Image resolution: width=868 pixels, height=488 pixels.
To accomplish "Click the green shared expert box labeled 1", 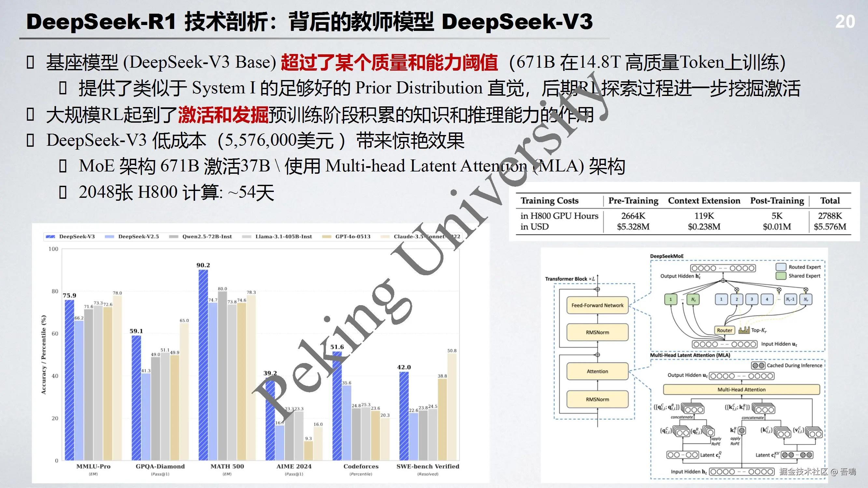I will 671,299.
